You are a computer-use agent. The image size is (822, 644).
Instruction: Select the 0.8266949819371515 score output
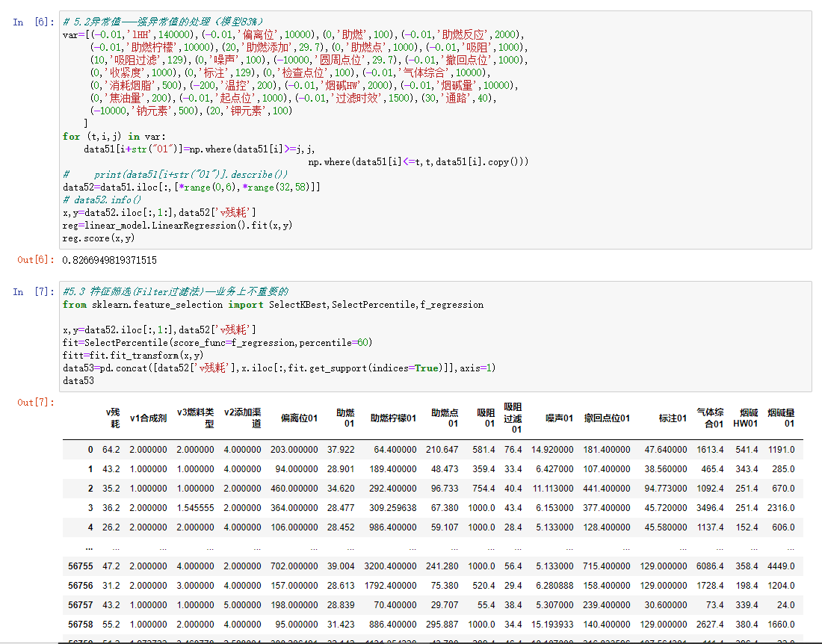click(110, 260)
